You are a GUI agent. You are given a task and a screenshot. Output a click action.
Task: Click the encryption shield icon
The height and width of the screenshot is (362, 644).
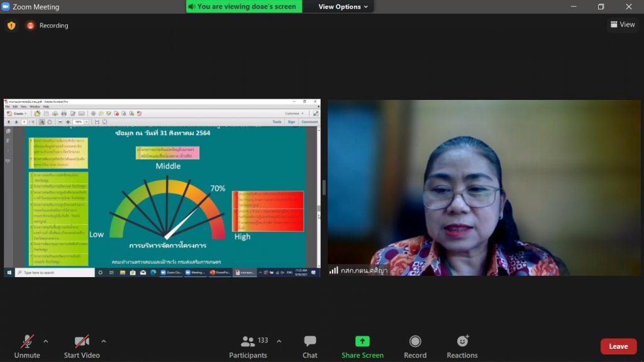point(11,26)
